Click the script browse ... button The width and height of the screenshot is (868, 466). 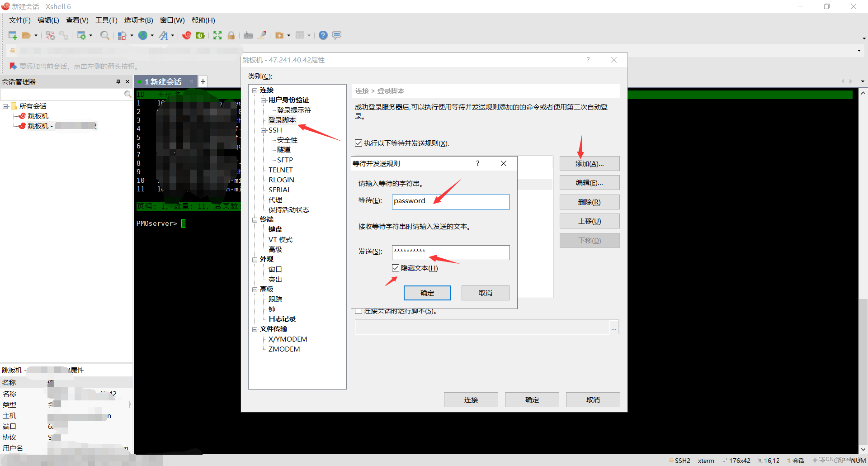coord(613,328)
